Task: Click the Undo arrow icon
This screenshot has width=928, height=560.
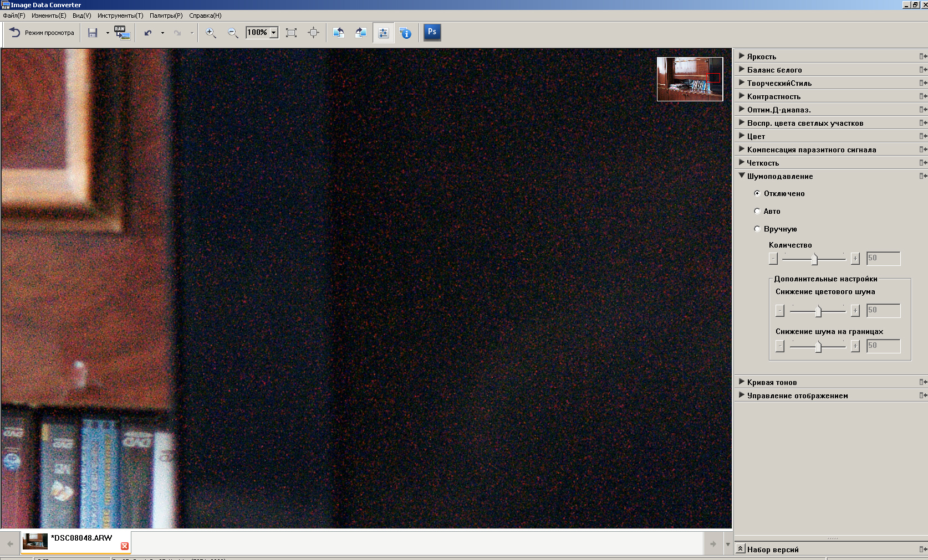Action: pyautogui.click(x=148, y=33)
